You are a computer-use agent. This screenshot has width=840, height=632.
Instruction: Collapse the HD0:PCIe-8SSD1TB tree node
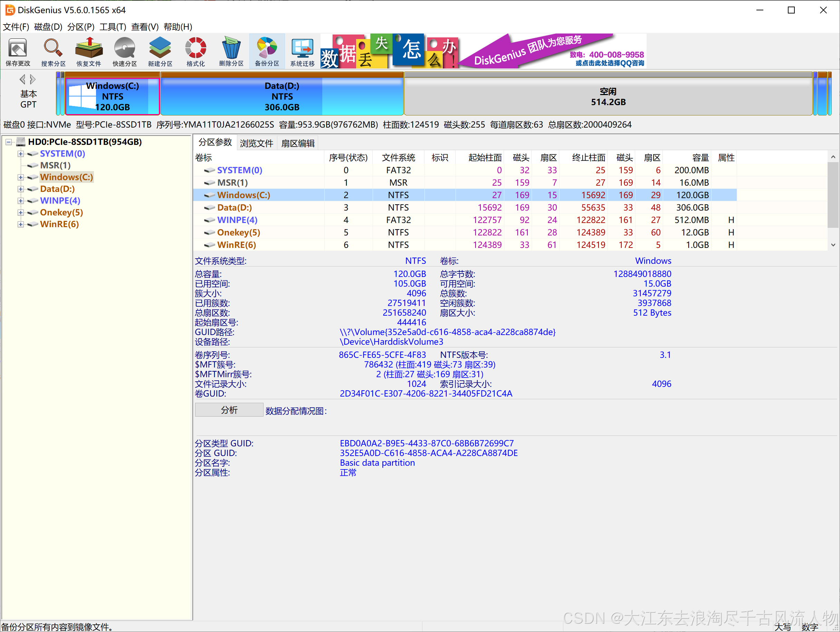click(x=9, y=142)
